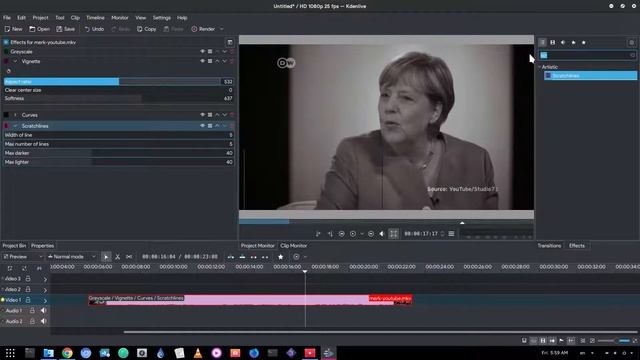Move the Scratchlines effect up
Viewport: 640px width, 360px height.
click(217, 126)
